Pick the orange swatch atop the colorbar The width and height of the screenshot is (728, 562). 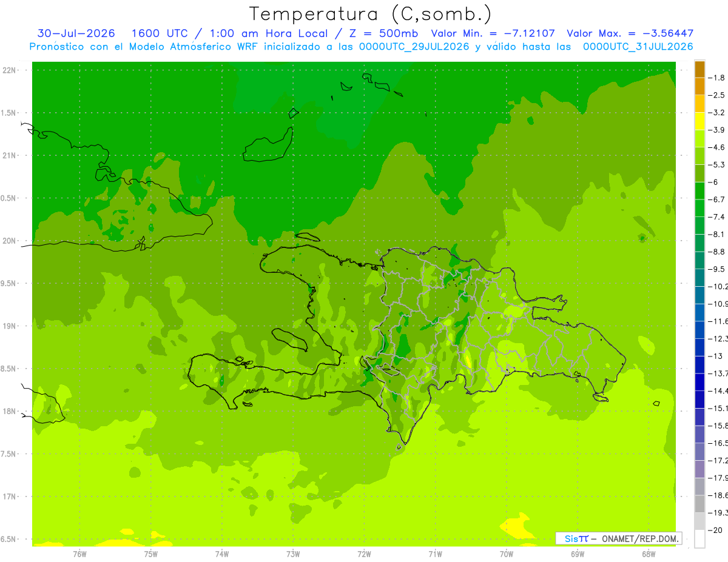point(700,69)
